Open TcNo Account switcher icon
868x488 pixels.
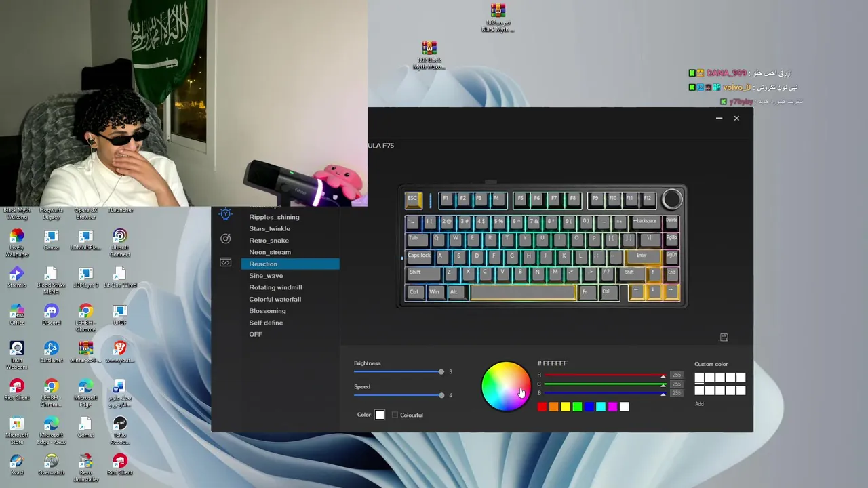point(119,431)
